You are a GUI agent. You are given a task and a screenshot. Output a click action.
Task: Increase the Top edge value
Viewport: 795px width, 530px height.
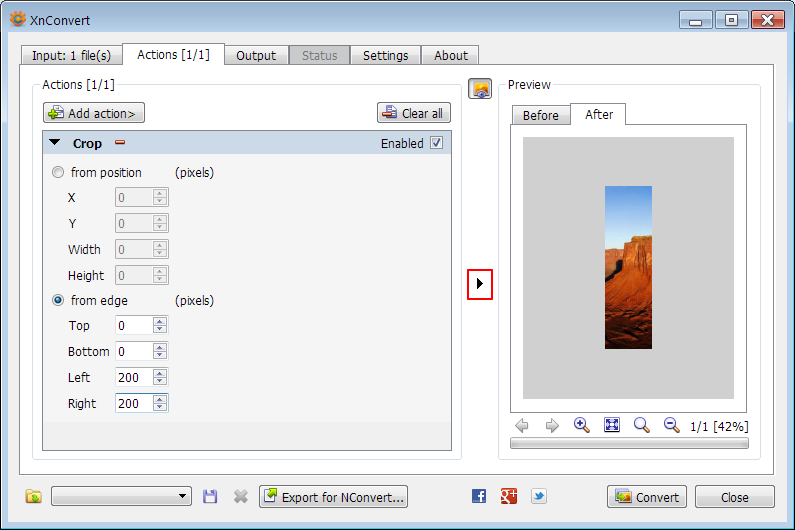point(160,321)
